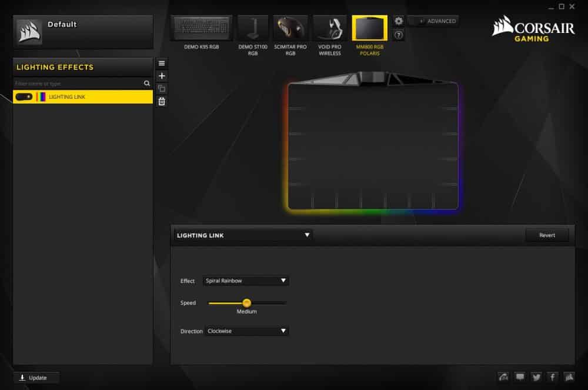This screenshot has height=390, width=588.
Task: Open the chat feedback icon
Action: [520, 377]
